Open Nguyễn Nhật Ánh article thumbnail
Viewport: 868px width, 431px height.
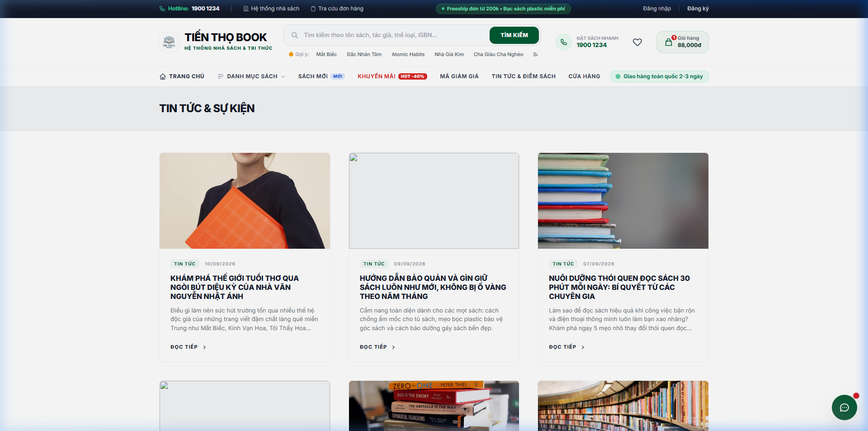pyautogui.click(x=245, y=201)
